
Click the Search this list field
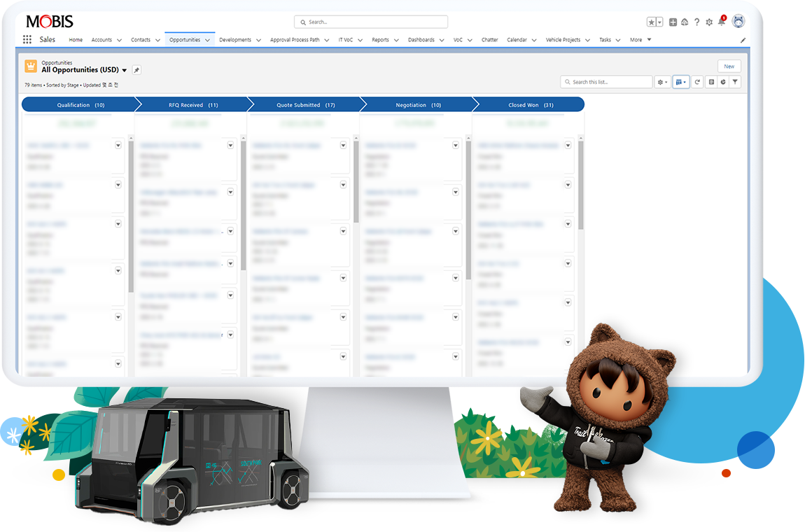(606, 82)
